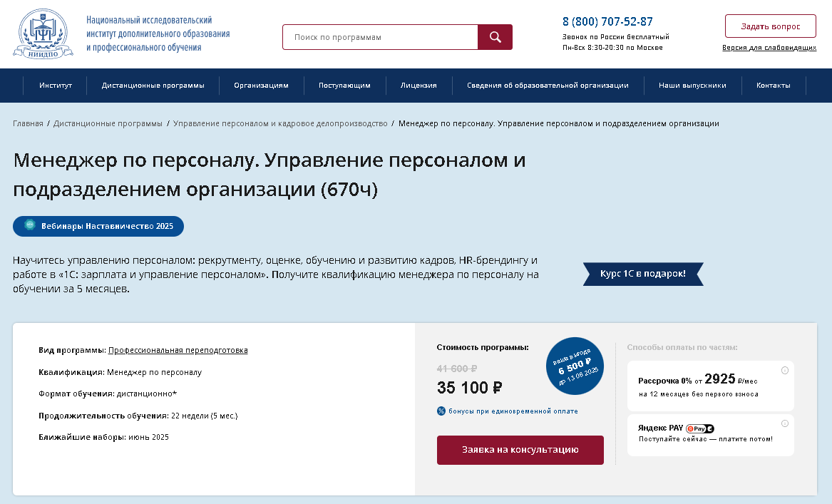The height and width of the screenshot is (504, 832).
Task: Click the magnifier search button
Action: pyautogui.click(x=495, y=37)
